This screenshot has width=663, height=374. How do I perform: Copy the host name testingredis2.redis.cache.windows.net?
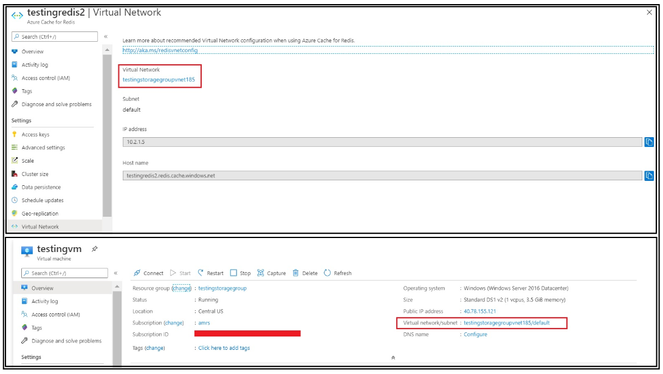pos(649,175)
